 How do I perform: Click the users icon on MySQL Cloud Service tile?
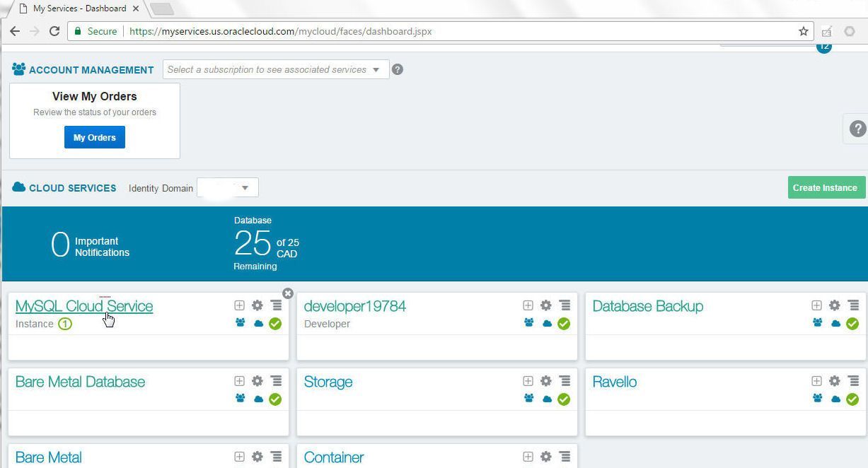tap(241, 323)
